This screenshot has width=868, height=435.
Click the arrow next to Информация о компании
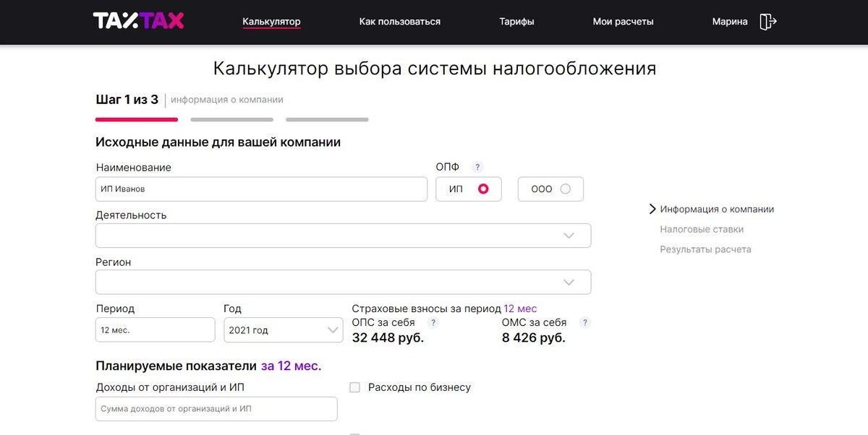tap(653, 210)
